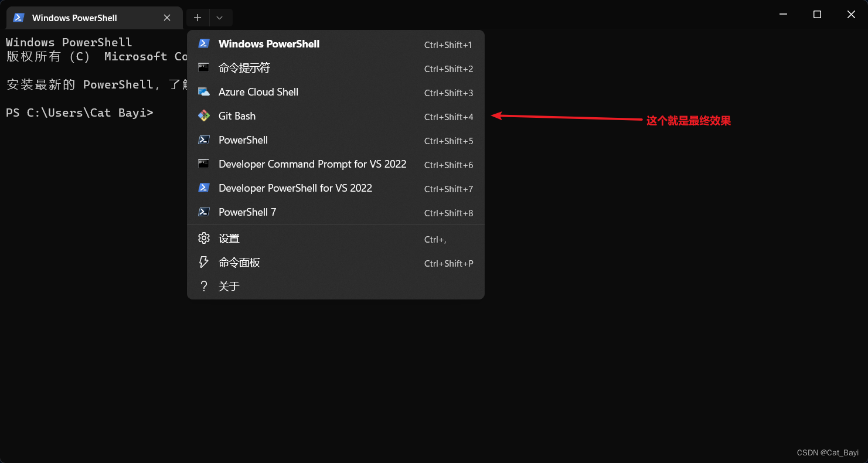Click the Ctrl+Shift+3 shortcut label
Image resolution: width=868 pixels, height=463 pixels.
(x=448, y=93)
